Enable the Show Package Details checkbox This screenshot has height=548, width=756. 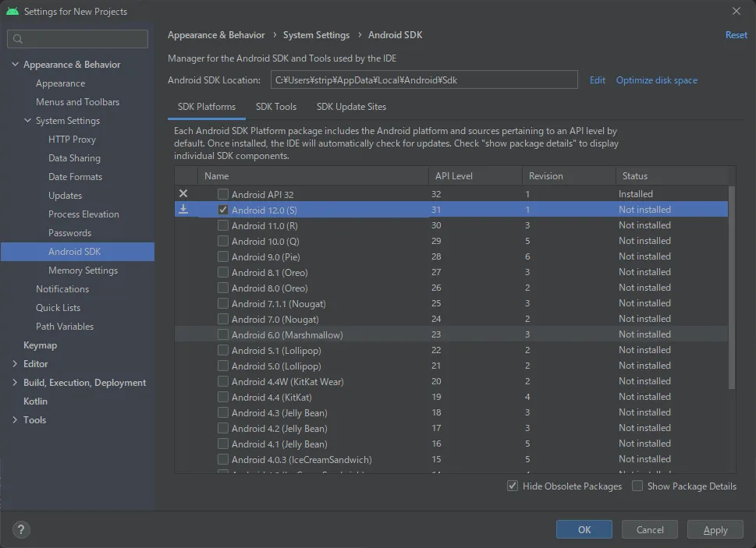637,486
